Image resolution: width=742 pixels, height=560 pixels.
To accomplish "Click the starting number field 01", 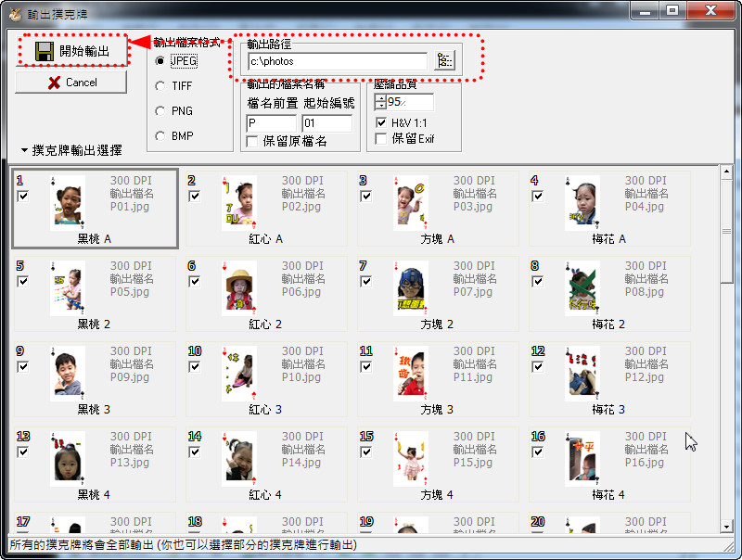I will 327,123.
